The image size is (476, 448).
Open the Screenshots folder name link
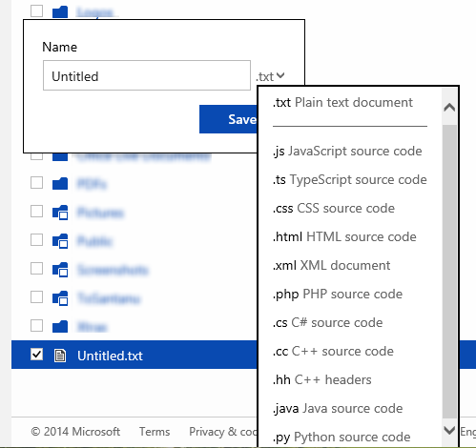click(x=113, y=270)
